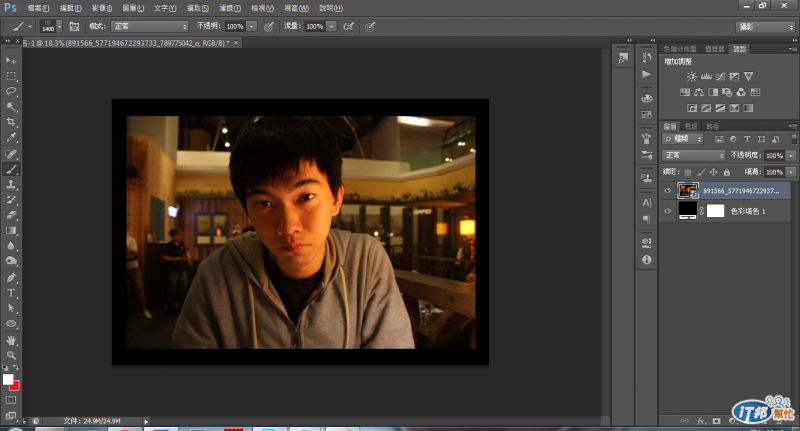800x431 pixels.
Task: Select the Lasso tool
Action: point(12,91)
